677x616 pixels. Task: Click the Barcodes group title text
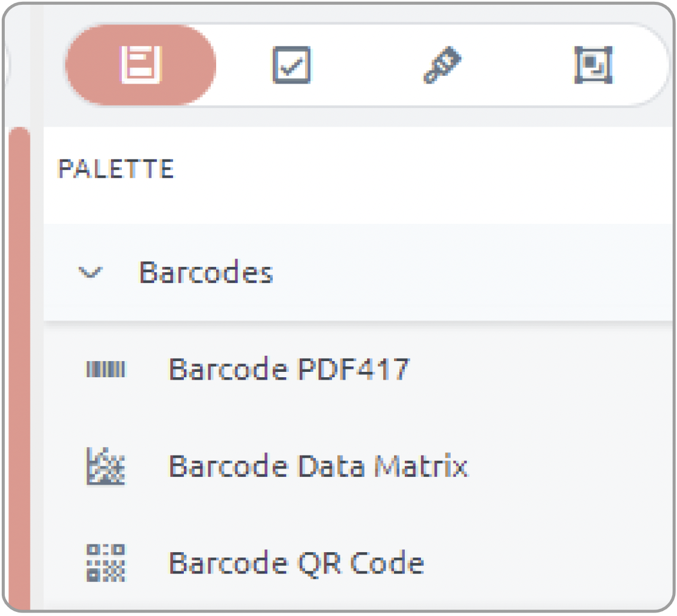(x=206, y=272)
